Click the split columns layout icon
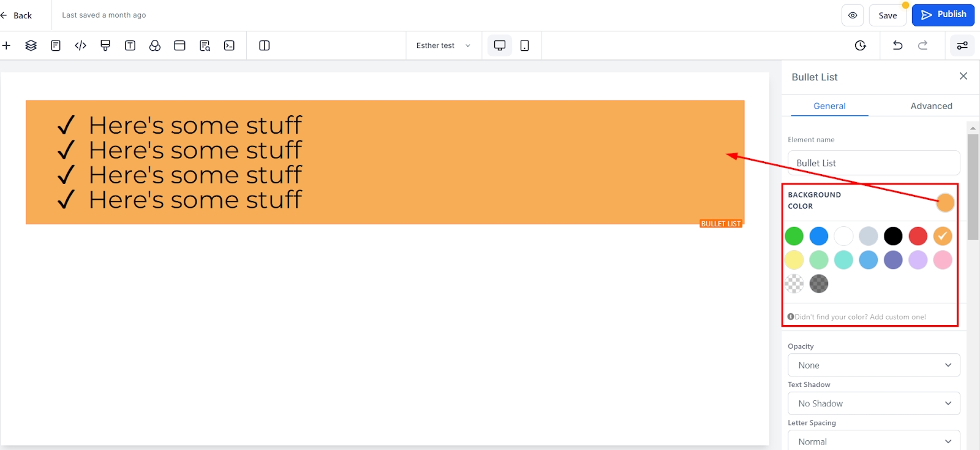Screen dimensions: 980x450 pos(265,45)
